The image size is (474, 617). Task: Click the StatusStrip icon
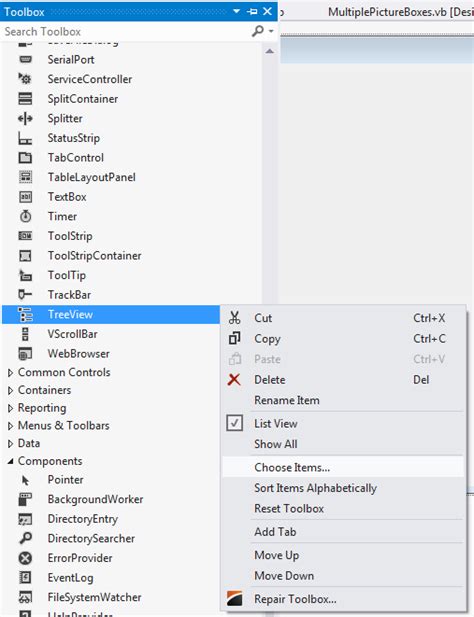point(25,138)
